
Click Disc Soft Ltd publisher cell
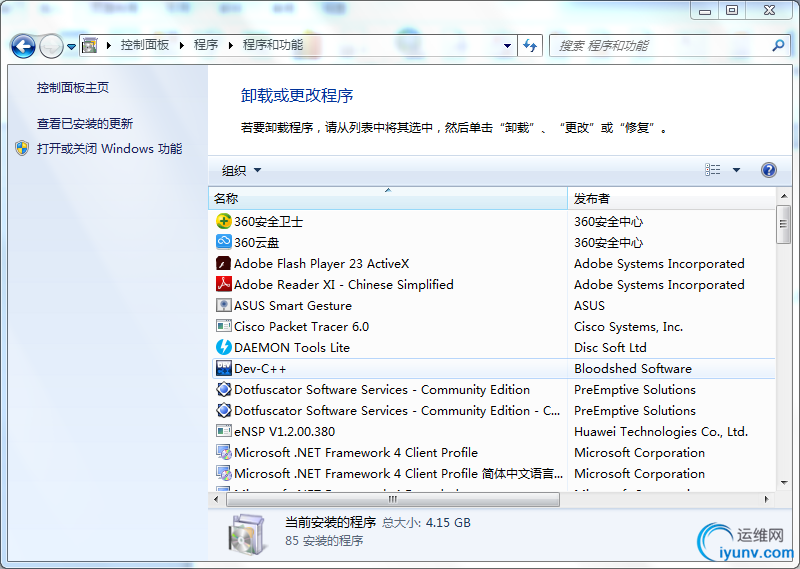[x=610, y=347]
